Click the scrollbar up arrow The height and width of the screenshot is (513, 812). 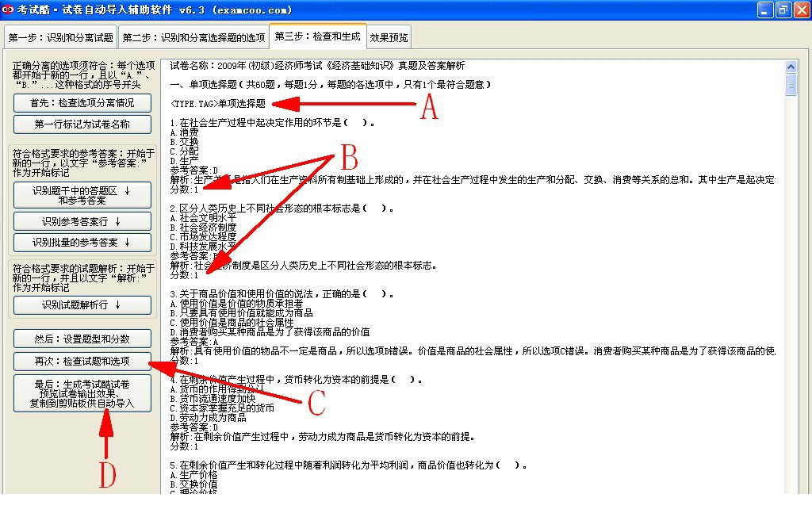[791, 67]
